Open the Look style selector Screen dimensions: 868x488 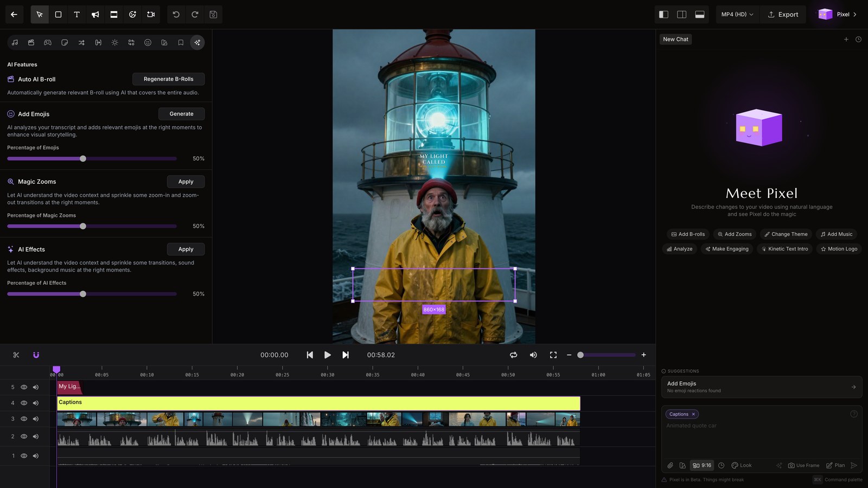[x=742, y=465]
